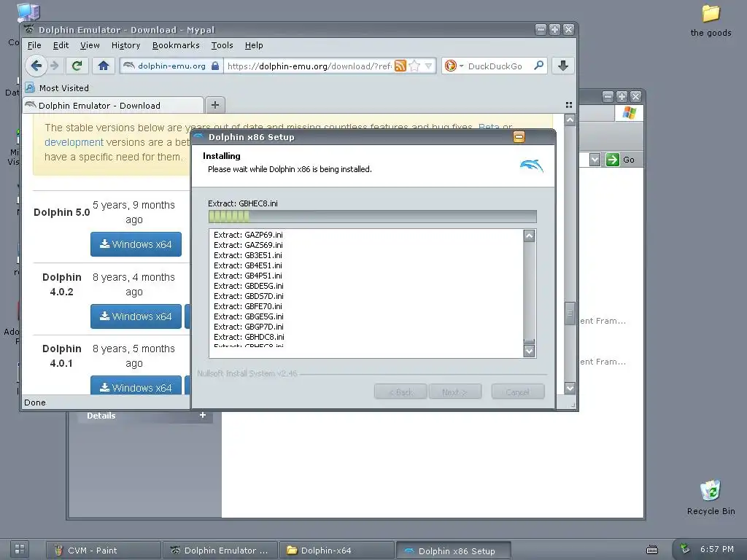Viewport: 747px width, 560px height.
Task: Click the keyboard icon in system tray
Action: pyautogui.click(x=651, y=550)
